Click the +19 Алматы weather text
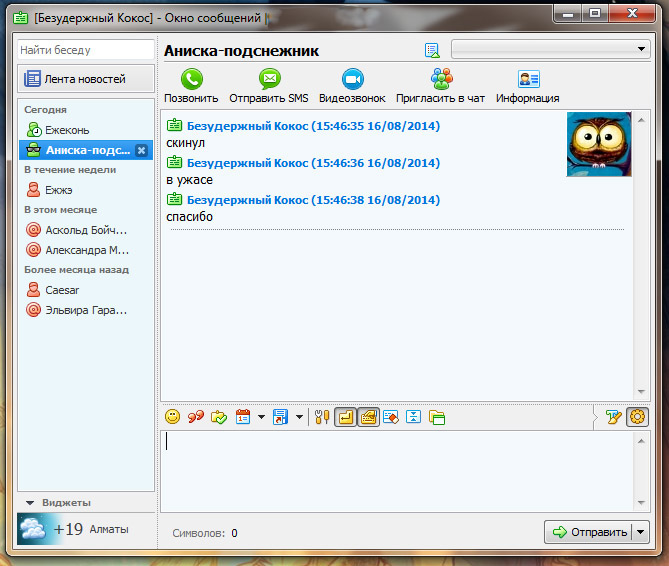 click(91, 529)
